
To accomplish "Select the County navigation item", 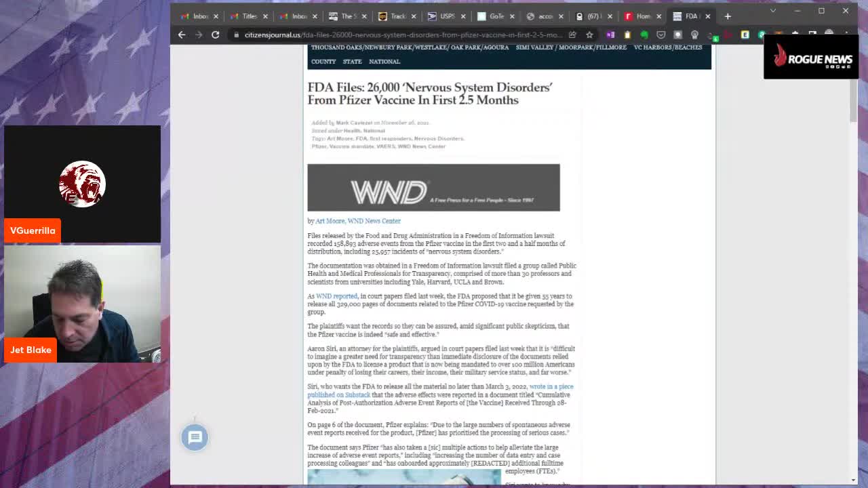I will tap(323, 62).
